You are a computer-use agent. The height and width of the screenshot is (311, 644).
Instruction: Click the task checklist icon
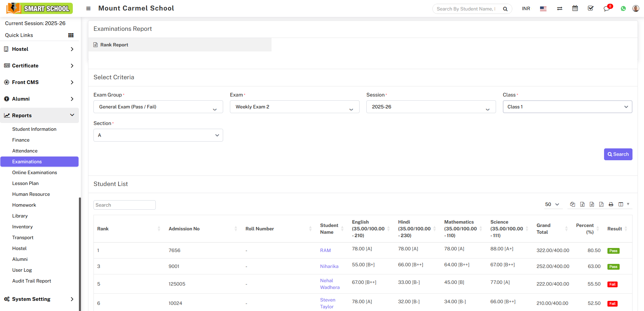591,8
